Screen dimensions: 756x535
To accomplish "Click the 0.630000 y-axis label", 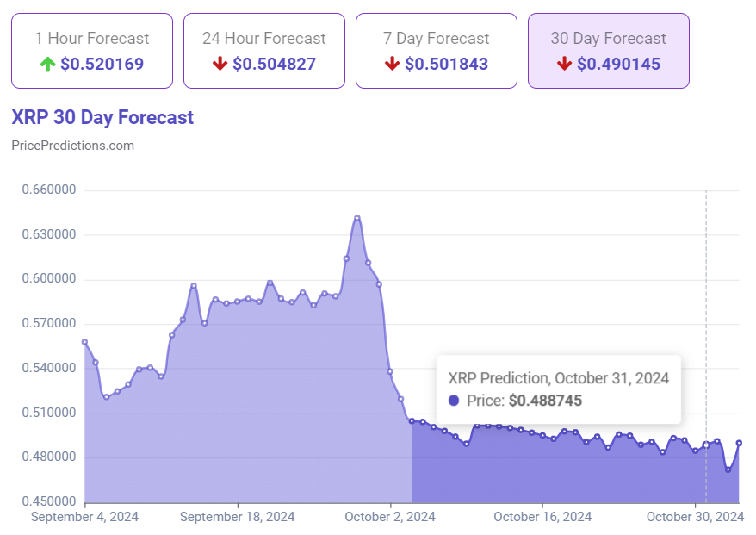I will click(x=49, y=234).
